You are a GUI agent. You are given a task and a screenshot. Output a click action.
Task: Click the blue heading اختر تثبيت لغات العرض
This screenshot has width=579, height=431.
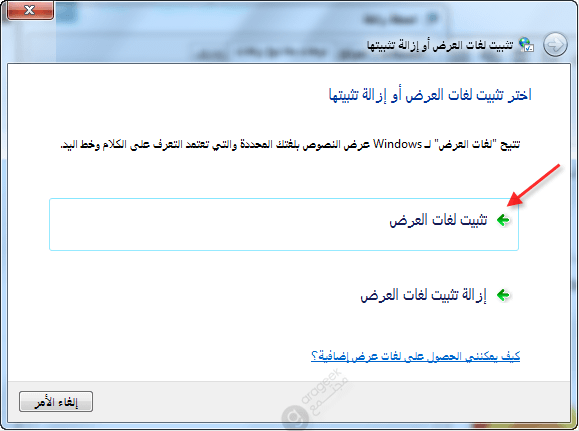tap(430, 95)
